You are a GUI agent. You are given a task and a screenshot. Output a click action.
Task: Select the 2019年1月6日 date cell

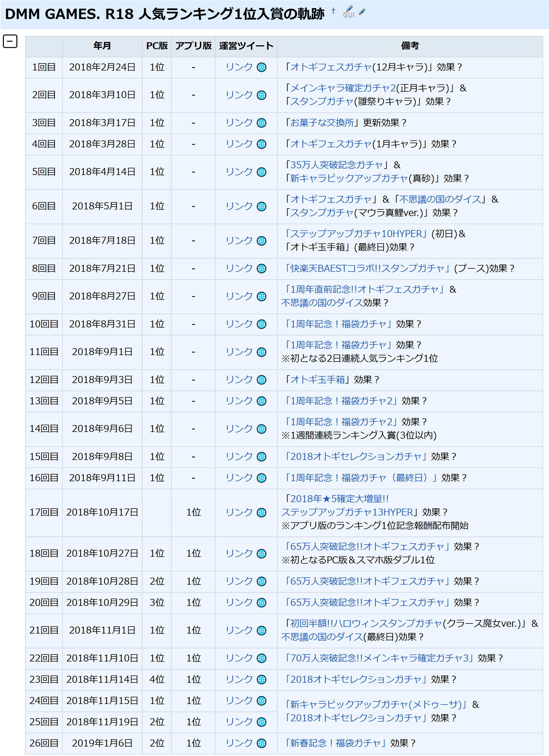point(102,743)
